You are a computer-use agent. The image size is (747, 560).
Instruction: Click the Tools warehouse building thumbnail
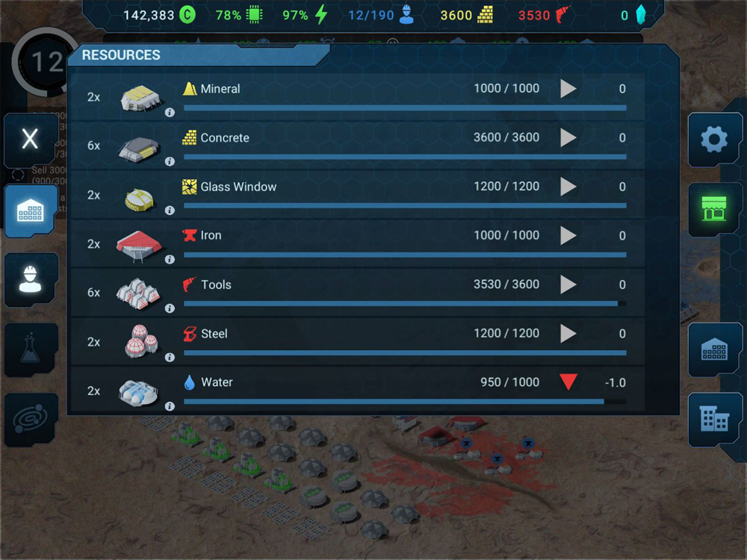pyautogui.click(x=138, y=293)
